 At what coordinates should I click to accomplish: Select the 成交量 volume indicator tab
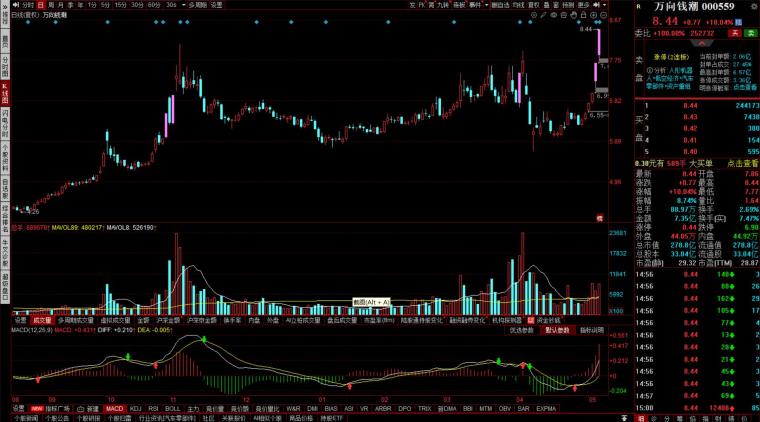(x=42, y=320)
